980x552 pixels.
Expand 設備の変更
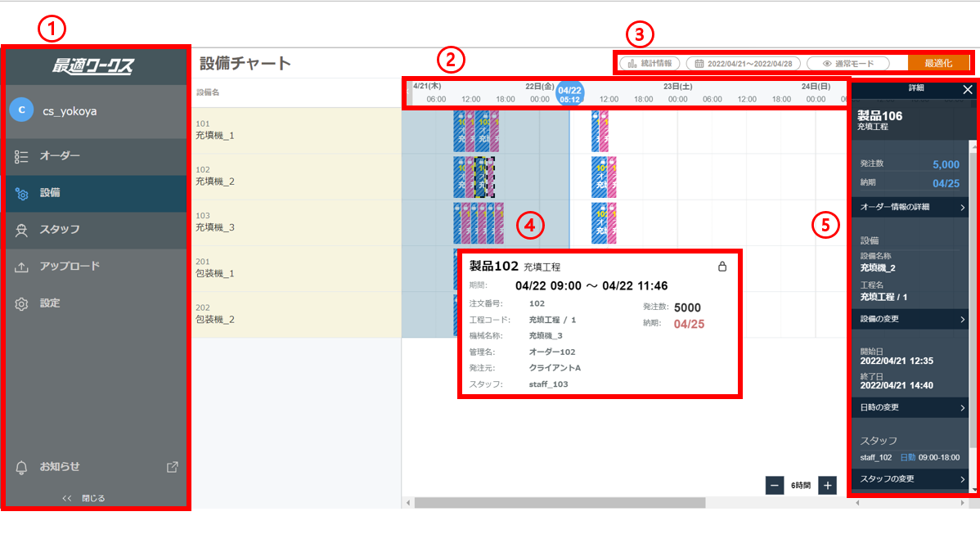(910, 319)
